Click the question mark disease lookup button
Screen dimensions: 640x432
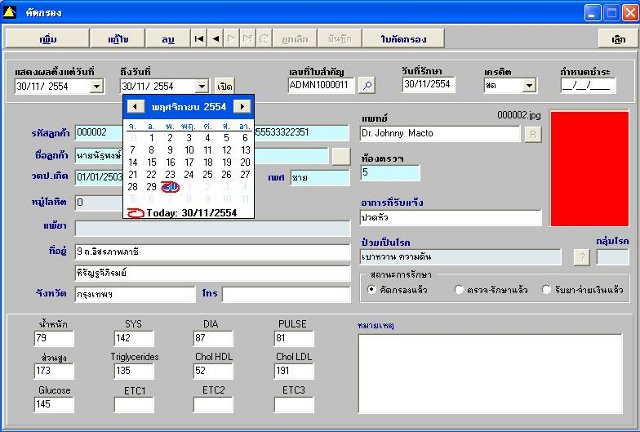[582, 257]
